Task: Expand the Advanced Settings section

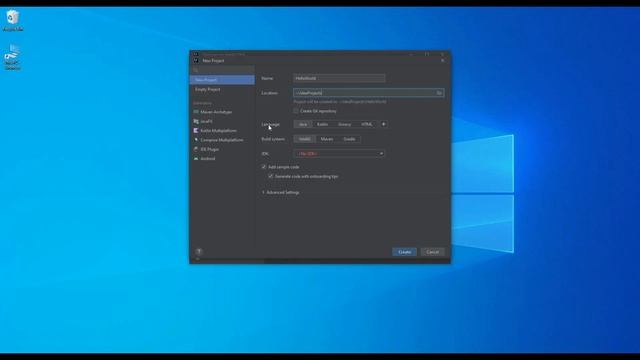Action: point(280,192)
